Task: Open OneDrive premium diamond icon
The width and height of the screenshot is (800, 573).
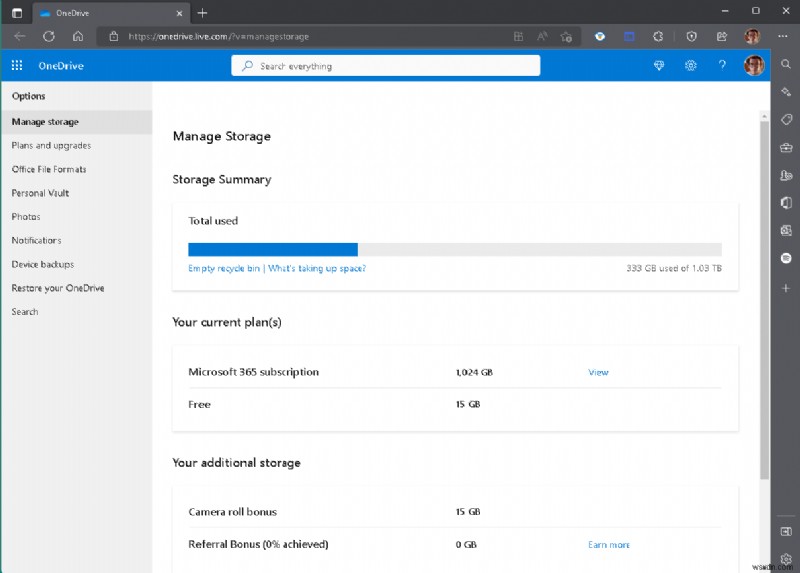Action: point(659,65)
